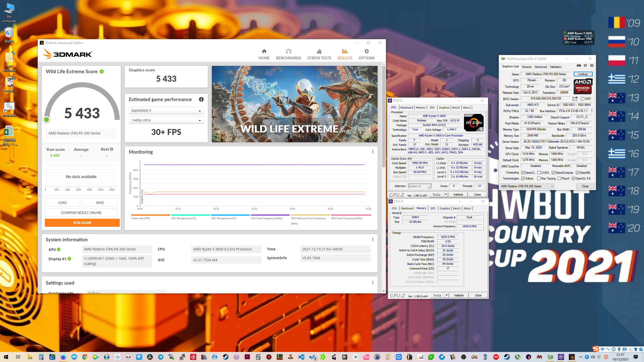Toggle the OpenCL checkbox in GPU-Z
644x362 pixels.
[523, 172]
